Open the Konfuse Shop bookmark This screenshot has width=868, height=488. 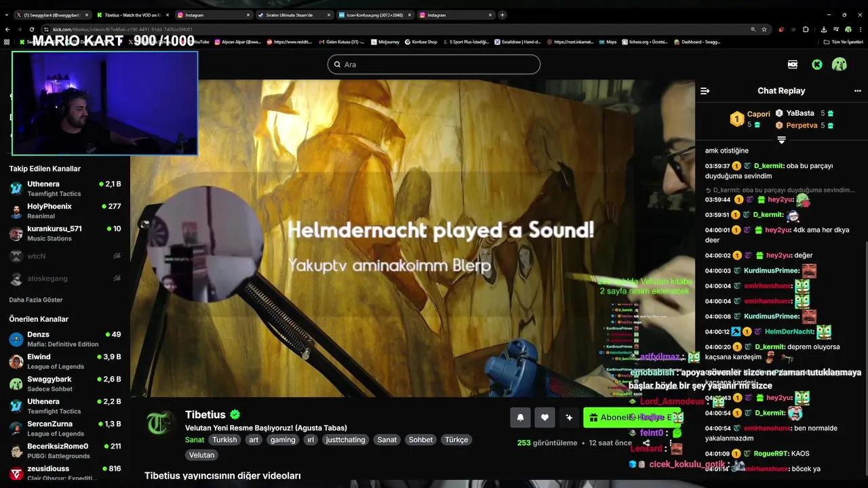pyautogui.click(x=421, y=42)
